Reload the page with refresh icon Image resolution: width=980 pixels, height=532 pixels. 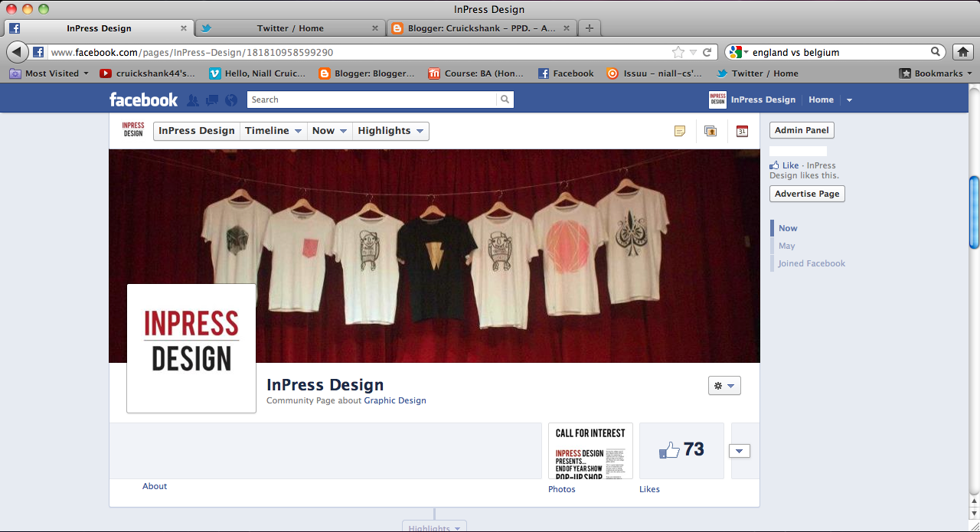click(707, 53)
